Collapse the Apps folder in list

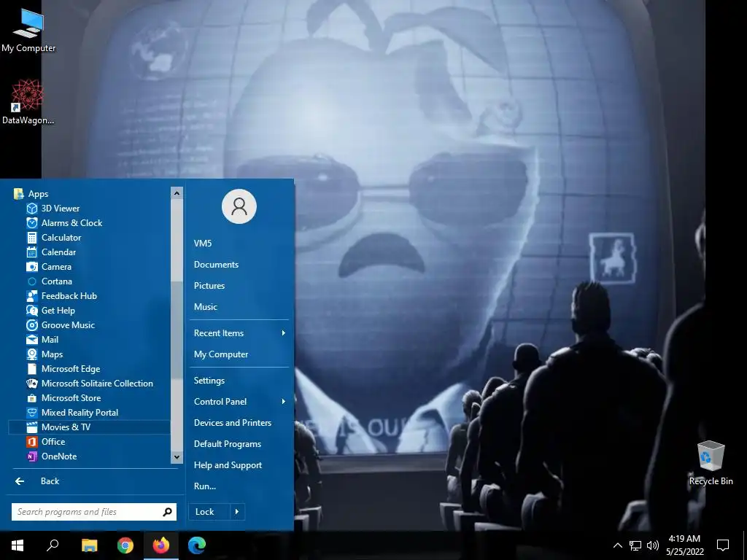[x=31, y=194]
